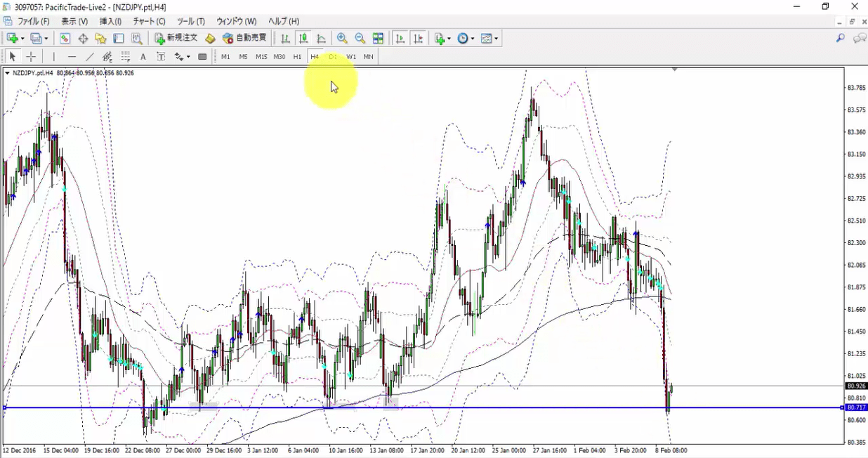
Task: Select the arrow cursor tool
Action: [13, 57]
